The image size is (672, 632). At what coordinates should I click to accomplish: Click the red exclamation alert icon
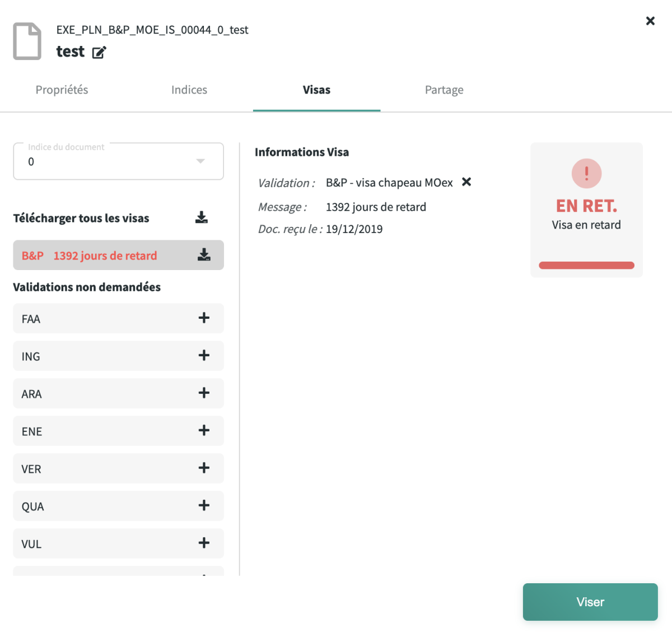tap(586, 173)
